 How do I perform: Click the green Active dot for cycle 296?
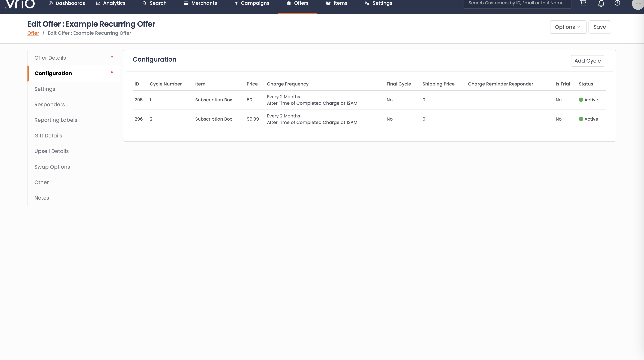click(x=581, y=119)
